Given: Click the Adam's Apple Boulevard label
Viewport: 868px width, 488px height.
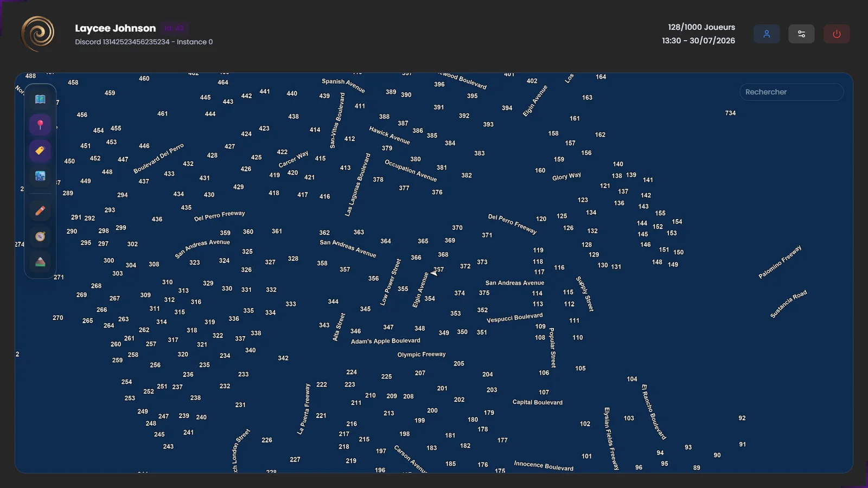Looking at the screenshot, I should coord(385,341).
